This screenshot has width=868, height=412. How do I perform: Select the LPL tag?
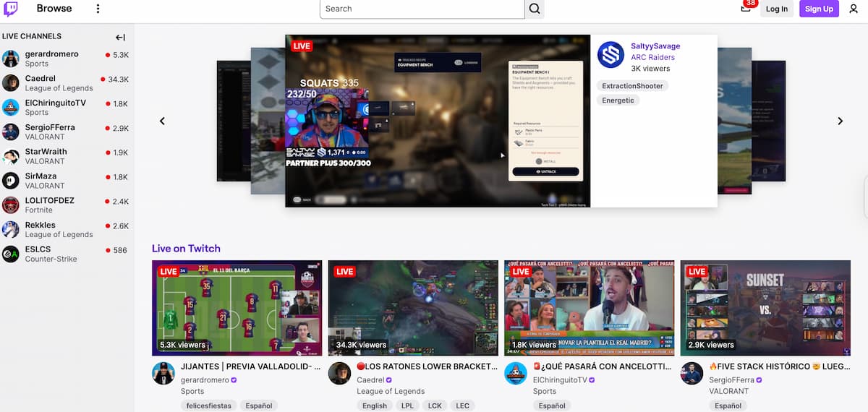(x=407, y=405)
